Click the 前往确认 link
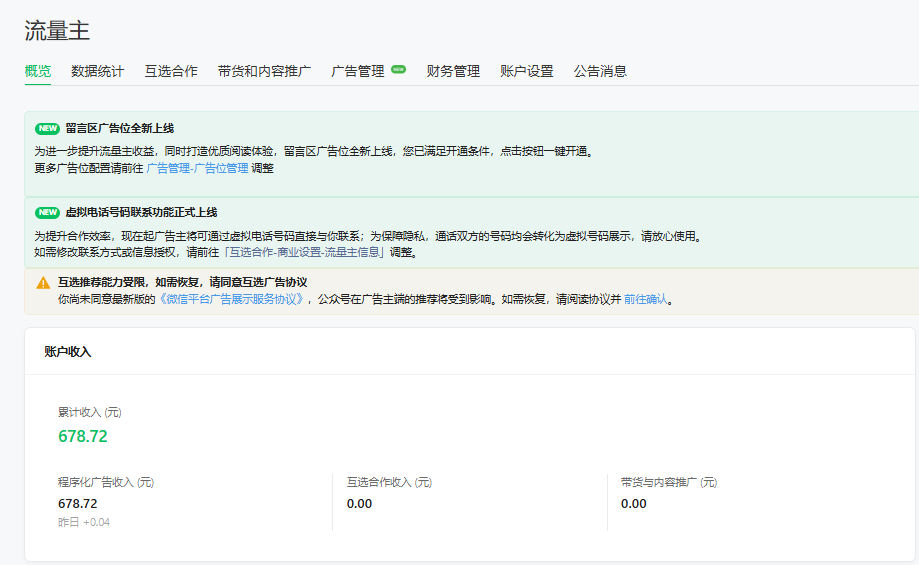Image resolution: width=919 pixels, height=565 pixels. click(645, 299)
